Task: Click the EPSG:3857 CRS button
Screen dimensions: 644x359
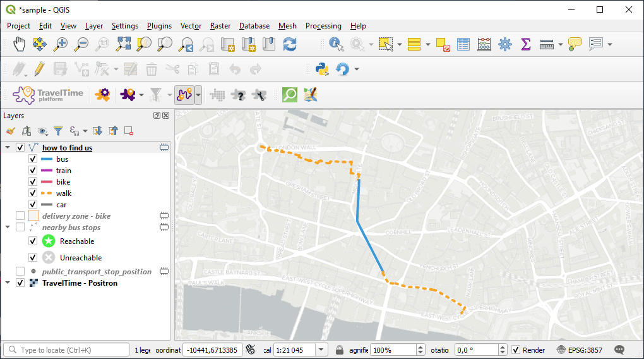Action: coord(579,350)
